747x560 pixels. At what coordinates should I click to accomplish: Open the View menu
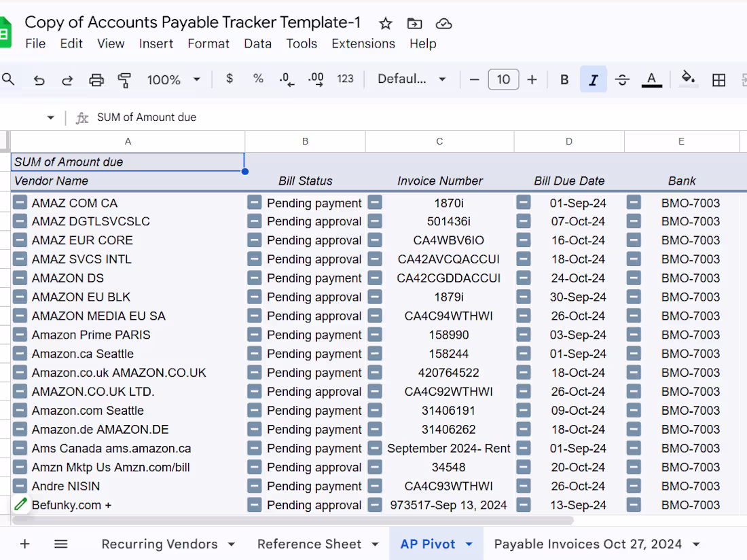pyautogui.click(x=111, y=44)
